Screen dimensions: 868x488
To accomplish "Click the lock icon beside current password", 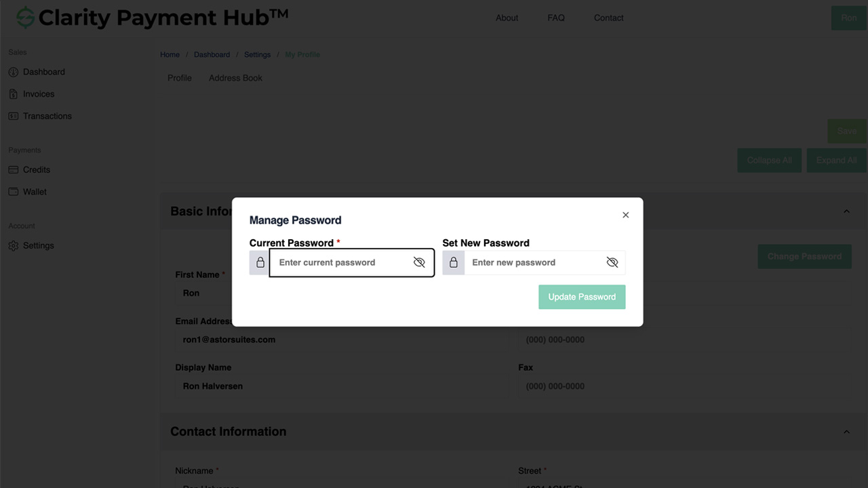I will (x=259, y=262).
